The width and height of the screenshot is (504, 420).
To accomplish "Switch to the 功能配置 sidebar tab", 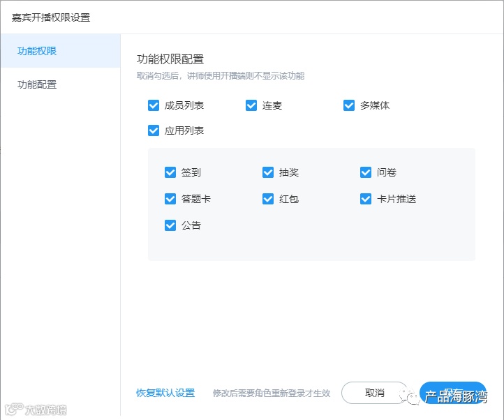I will coord(61,84).
